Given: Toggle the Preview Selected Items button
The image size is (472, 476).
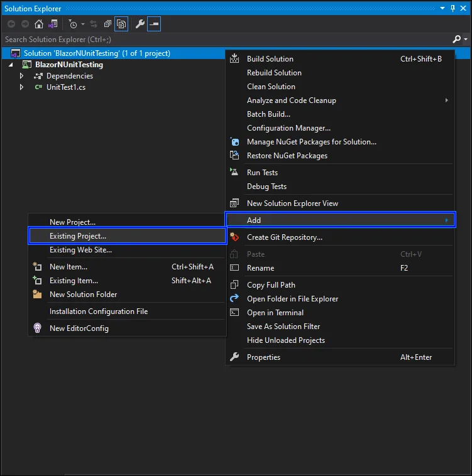Looking at the screenshot, I should click(x=154, y=24).
